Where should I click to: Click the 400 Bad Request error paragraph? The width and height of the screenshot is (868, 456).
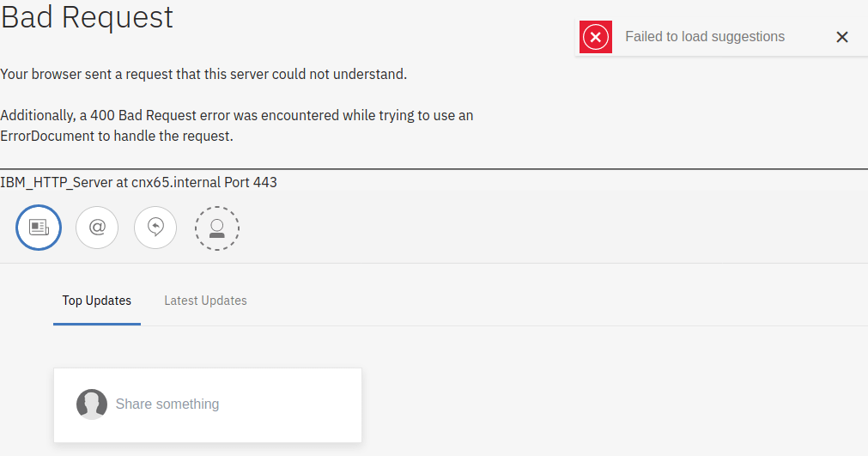[236, 115]
